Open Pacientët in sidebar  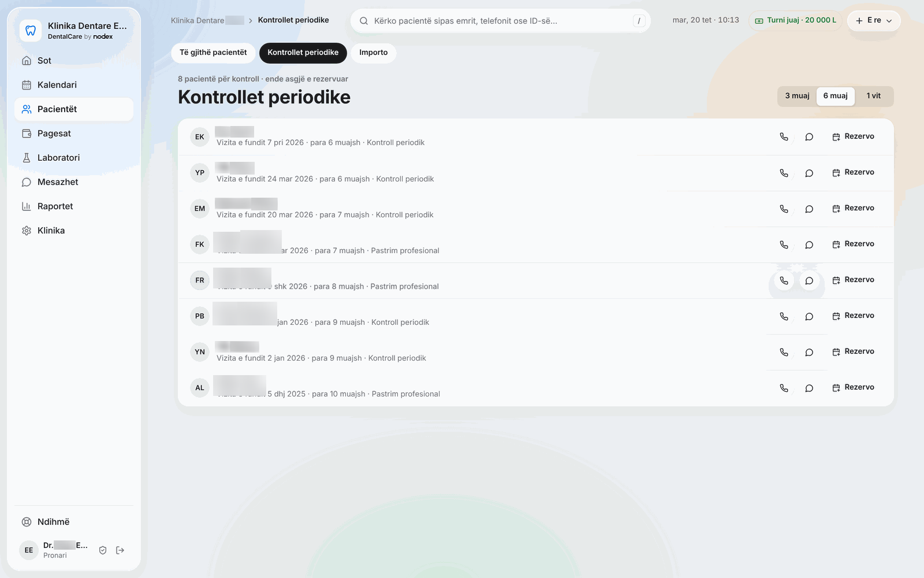point(74,109)
